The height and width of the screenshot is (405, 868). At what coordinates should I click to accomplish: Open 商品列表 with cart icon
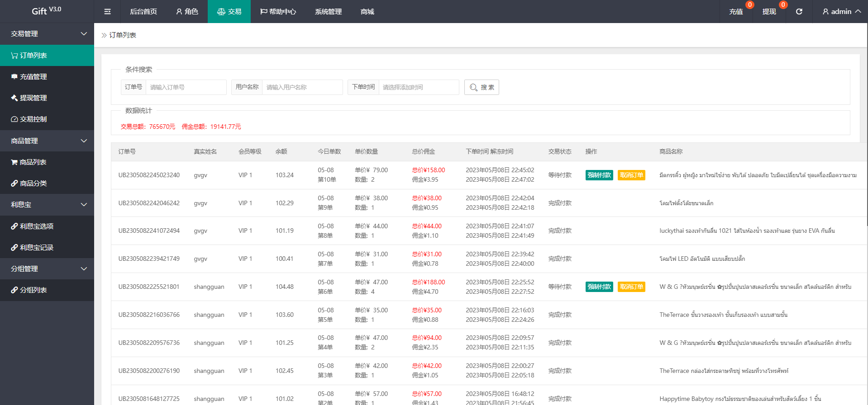33,162
